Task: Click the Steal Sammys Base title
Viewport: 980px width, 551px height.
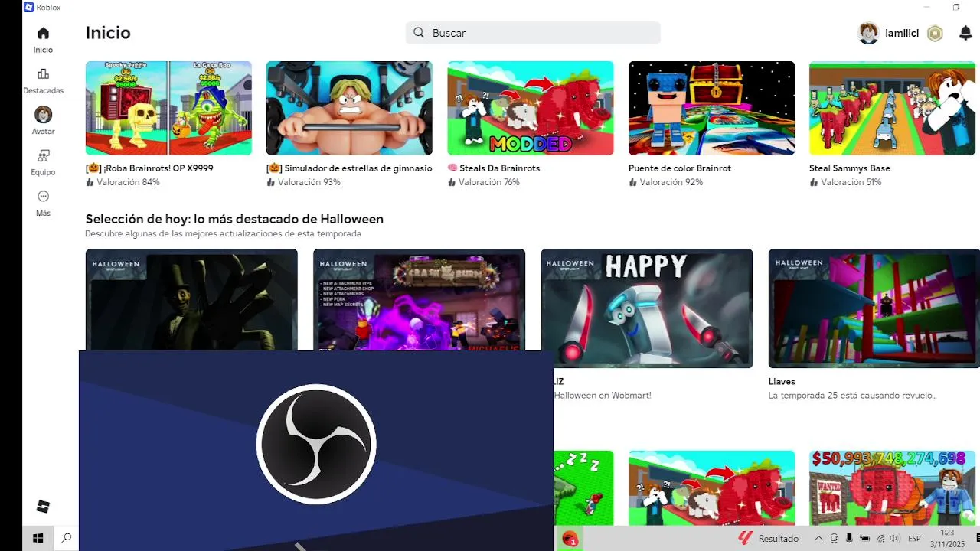Action: pos(850,168)
